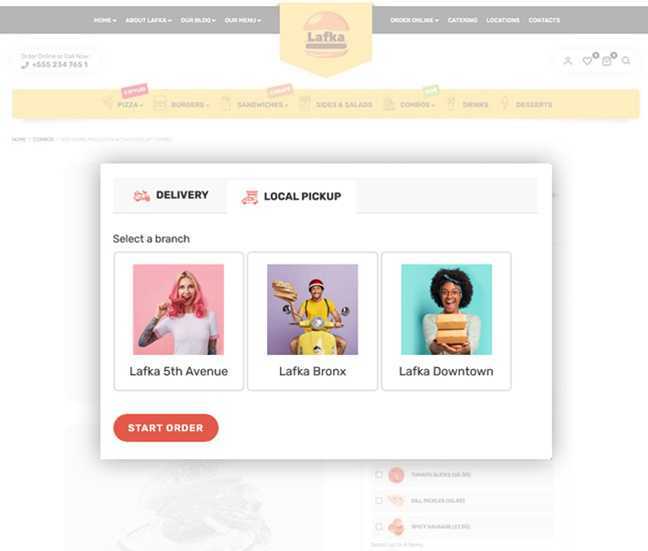The image size is (648, 551).
Task: Expand the Order Online menu
Action: pos(414,20)
